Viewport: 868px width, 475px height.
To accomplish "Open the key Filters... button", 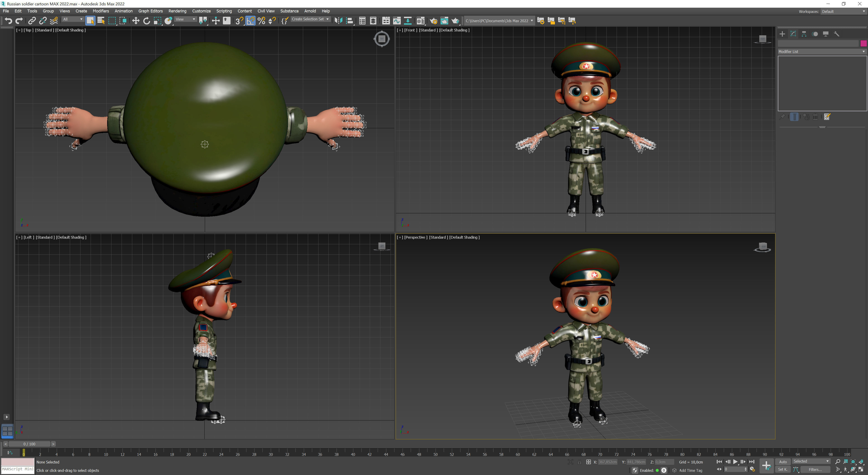I will (815, 469).
